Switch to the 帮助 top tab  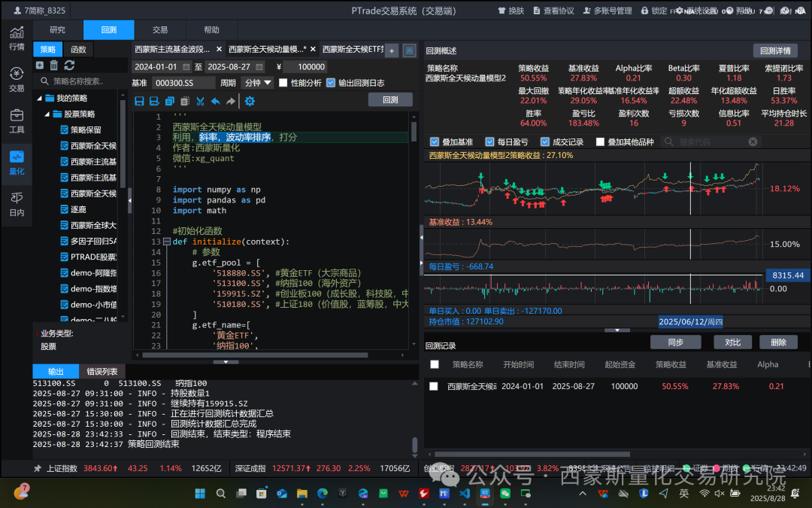coord(211,30)
